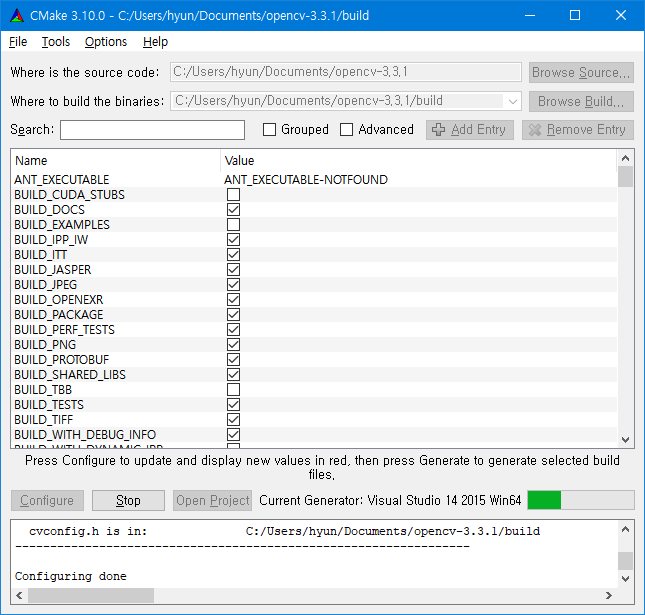Screen dimensions: 645x615
Task: Select the BUILD_WITH_DEBUG_INFO name text
Action: pyautogui.click(x=85, y=435)
